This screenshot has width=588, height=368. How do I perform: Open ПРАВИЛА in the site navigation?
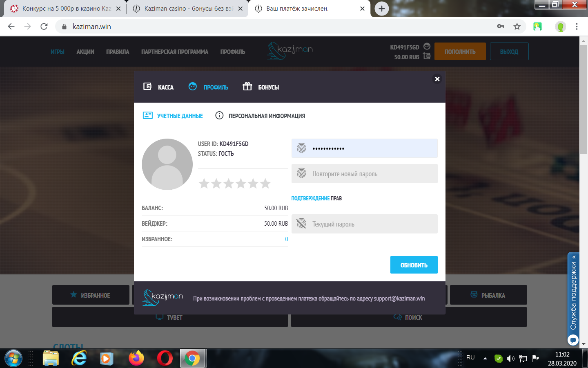click(x=118, y=52)
